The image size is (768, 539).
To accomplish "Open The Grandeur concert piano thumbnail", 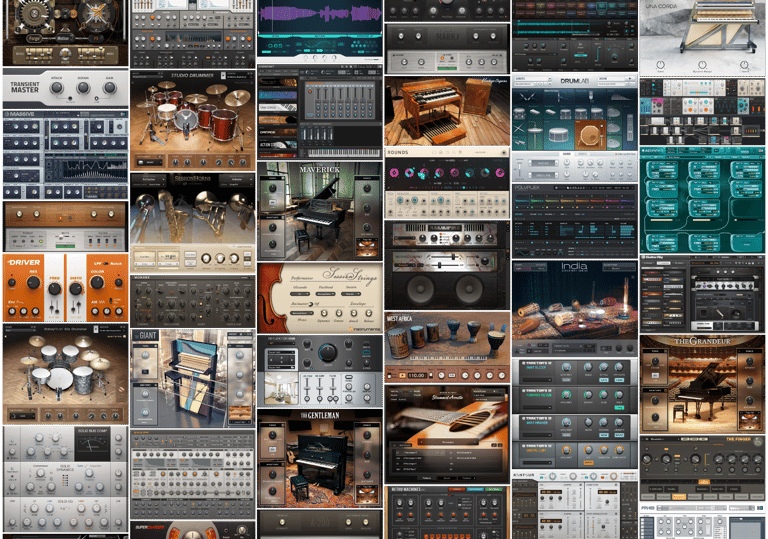I will point(702,385).
